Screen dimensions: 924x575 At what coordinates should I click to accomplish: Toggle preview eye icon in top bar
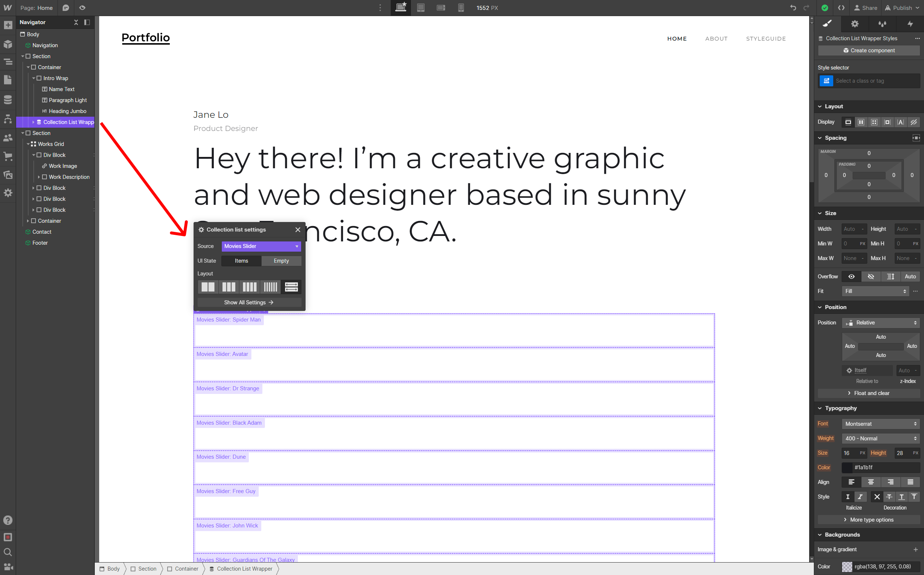tap(82, 8)
